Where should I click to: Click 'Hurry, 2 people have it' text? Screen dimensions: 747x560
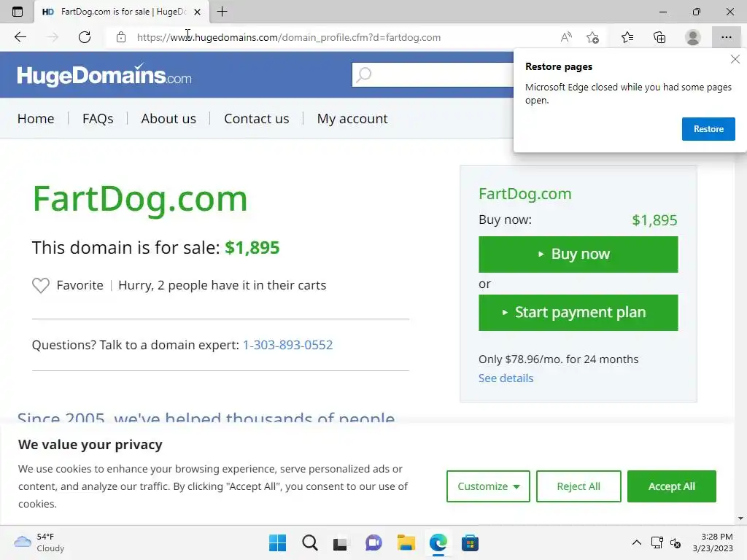[x=222, y=285]
